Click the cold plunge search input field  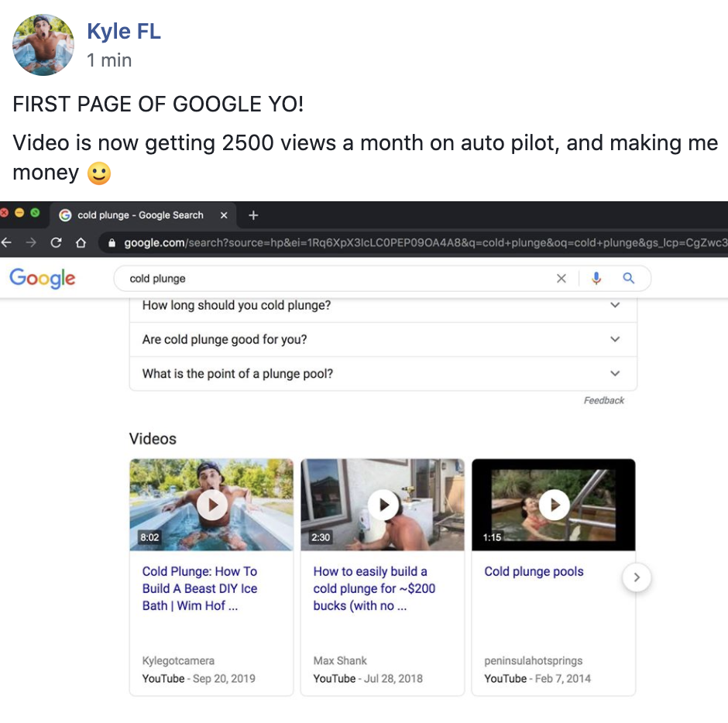pos(333,279)
